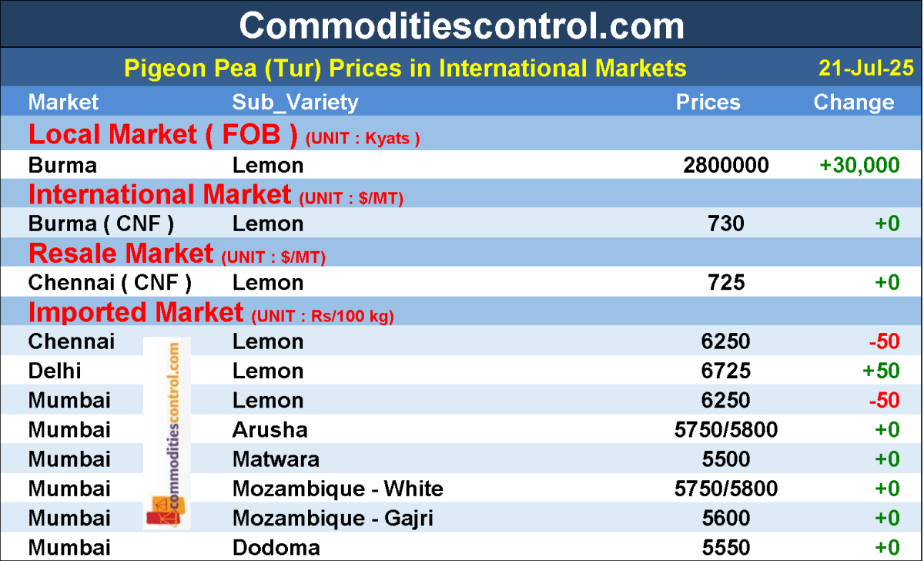The image size is (924, 561).
Task: Click the Dodoma sub-variety cell
Action: [x=276, y=548]
